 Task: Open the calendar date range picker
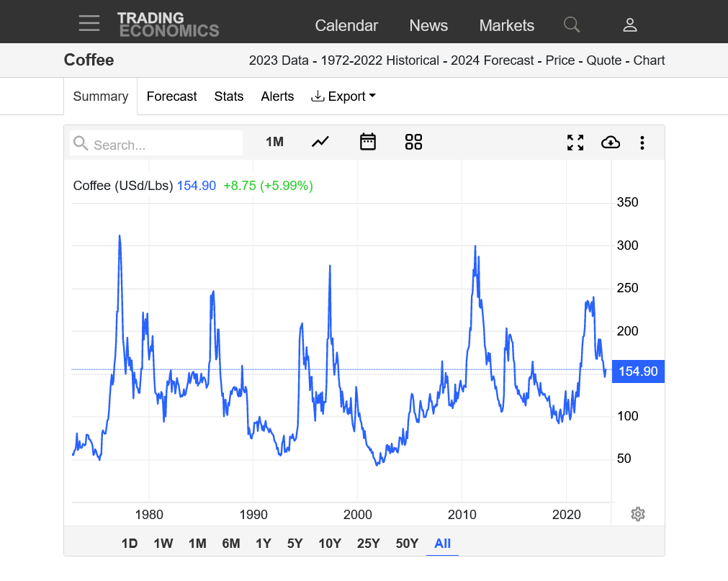pyautogui.click(x=368, y=142)
